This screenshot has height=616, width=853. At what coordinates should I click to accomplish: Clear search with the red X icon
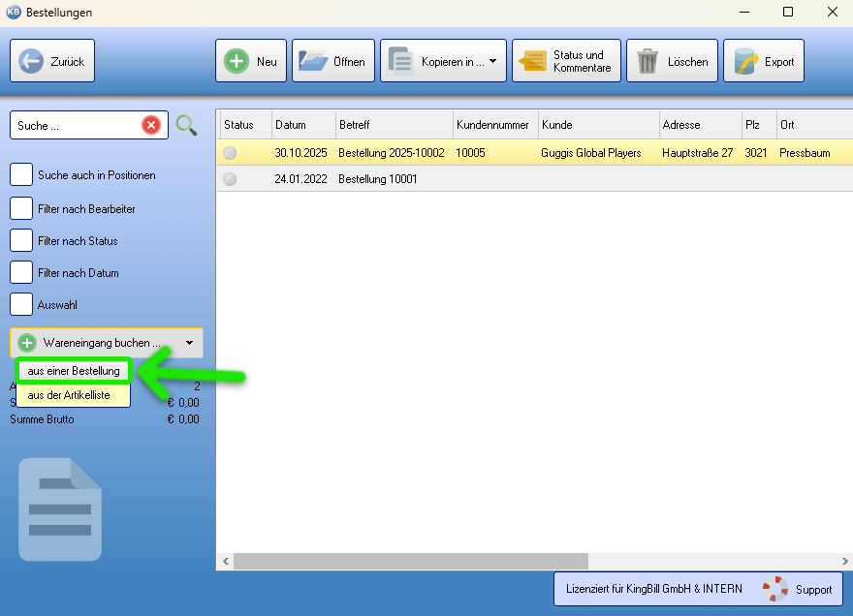[151, 125]
